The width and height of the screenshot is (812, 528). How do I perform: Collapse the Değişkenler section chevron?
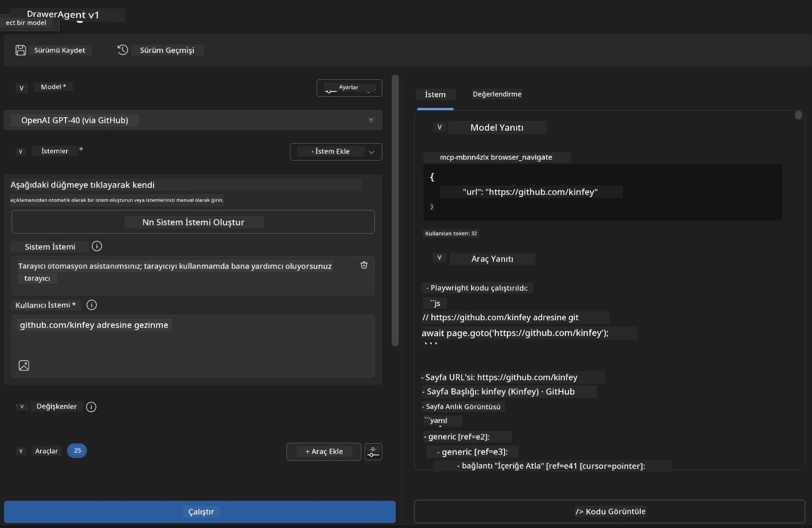point(22,407)
